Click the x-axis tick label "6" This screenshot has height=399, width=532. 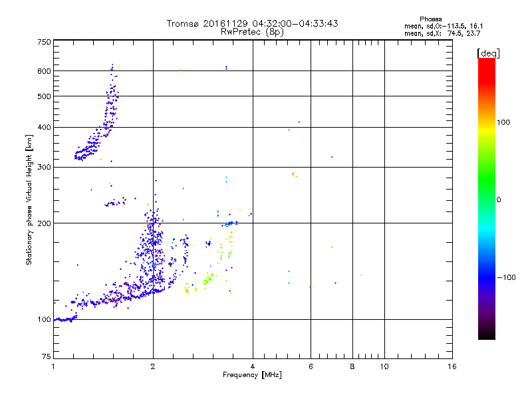(311, 366)
